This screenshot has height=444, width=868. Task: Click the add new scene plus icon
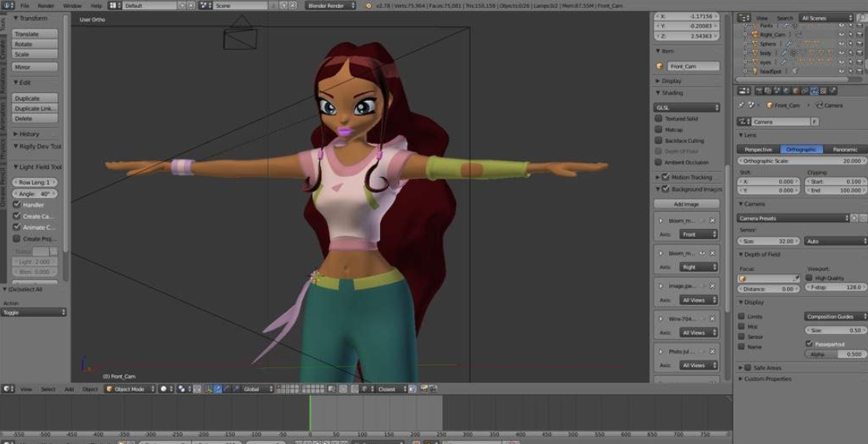[x=284, y=5]
